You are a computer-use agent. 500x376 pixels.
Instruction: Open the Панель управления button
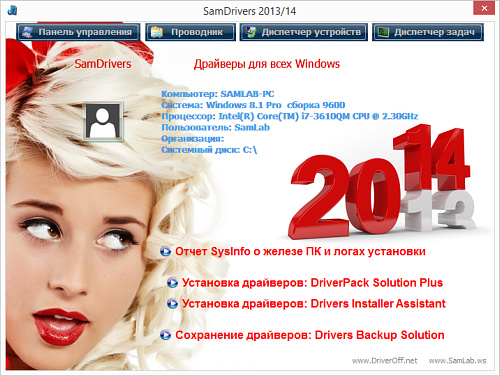(x=78, y=32)
